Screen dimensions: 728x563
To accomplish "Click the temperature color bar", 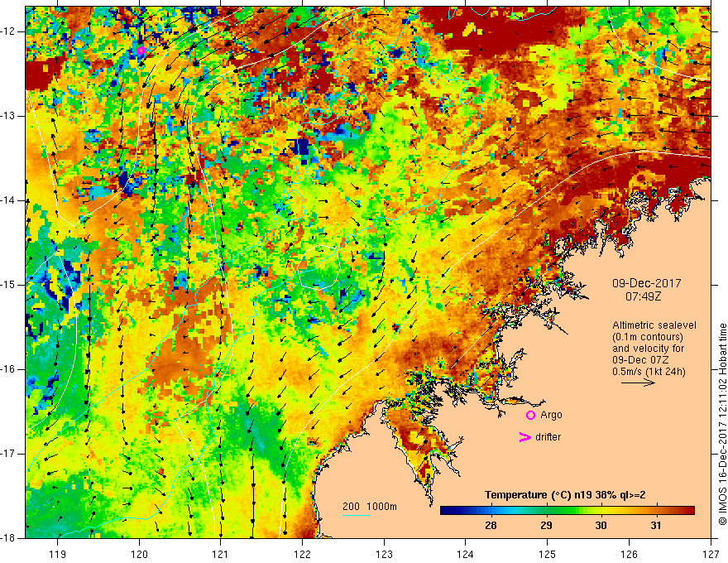I will click(568, 510).
